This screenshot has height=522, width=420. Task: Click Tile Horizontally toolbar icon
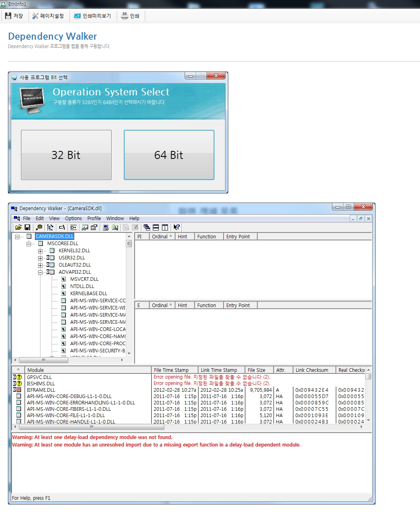click(156, 227)
